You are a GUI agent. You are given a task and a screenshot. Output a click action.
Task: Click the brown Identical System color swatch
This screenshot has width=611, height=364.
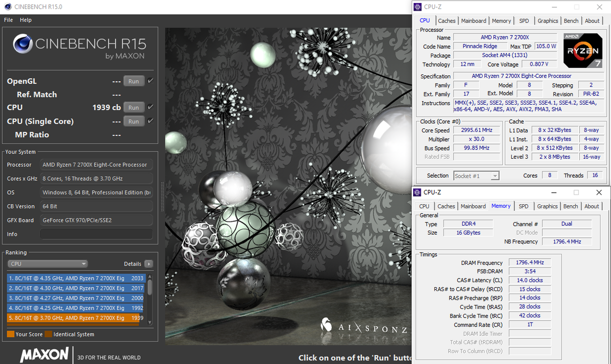[x=48, y=334]
